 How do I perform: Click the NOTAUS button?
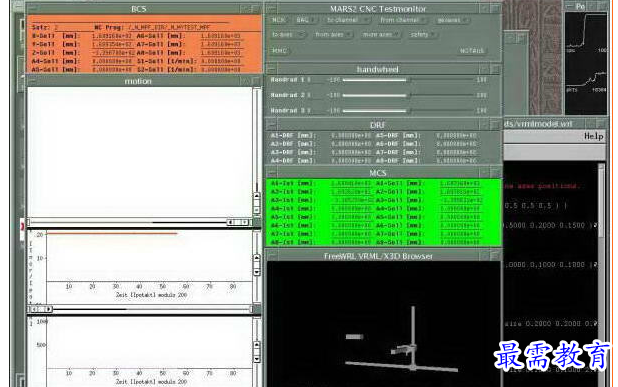[472, 51]
